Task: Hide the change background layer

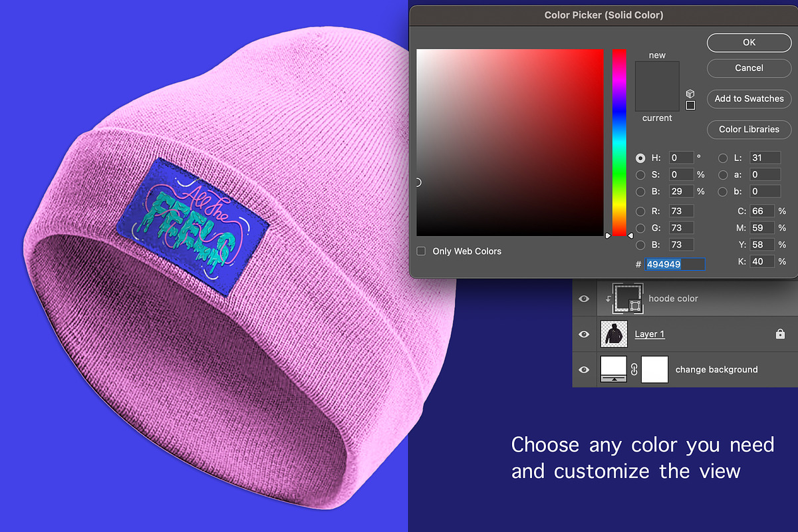Action: tap(584, 369)
